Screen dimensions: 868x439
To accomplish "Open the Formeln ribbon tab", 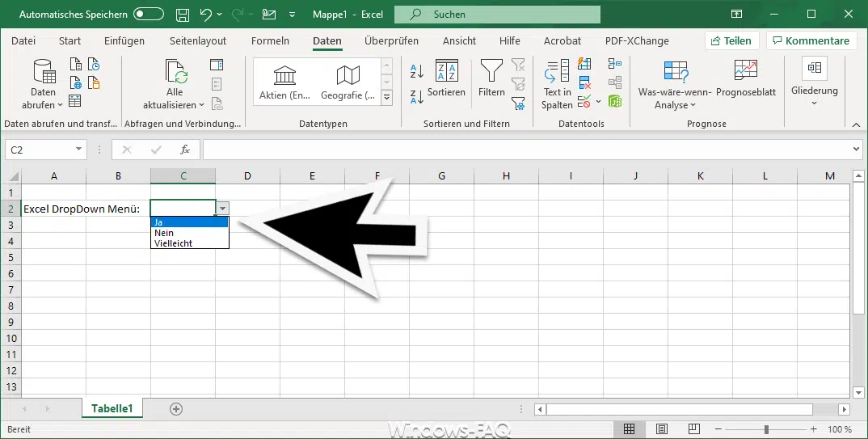I will (270, 41).
